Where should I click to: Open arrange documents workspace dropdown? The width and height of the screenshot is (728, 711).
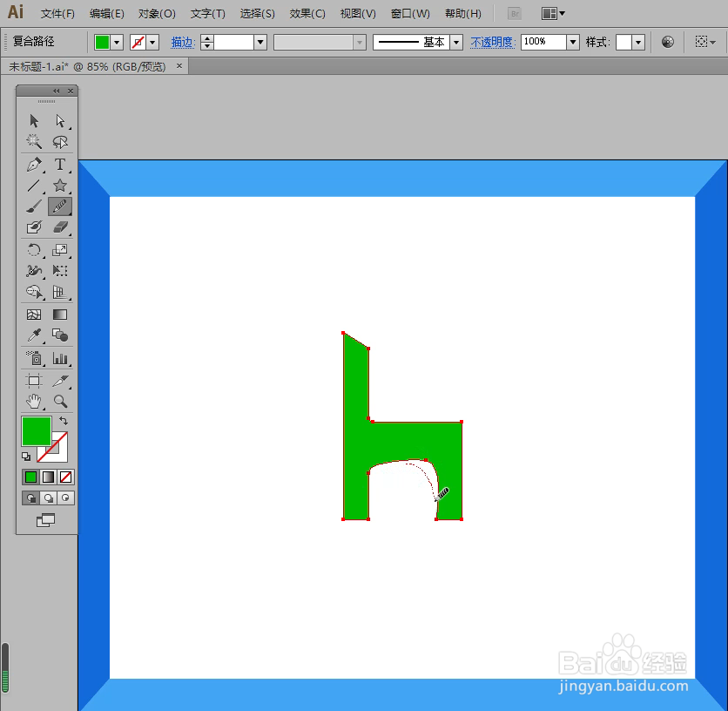[553, 13]
